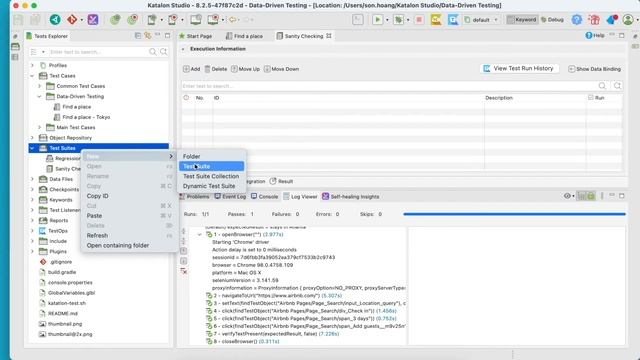Screen dimensions: 640x360
Task: Click Show Data Binding button
Action: [595, 69]
